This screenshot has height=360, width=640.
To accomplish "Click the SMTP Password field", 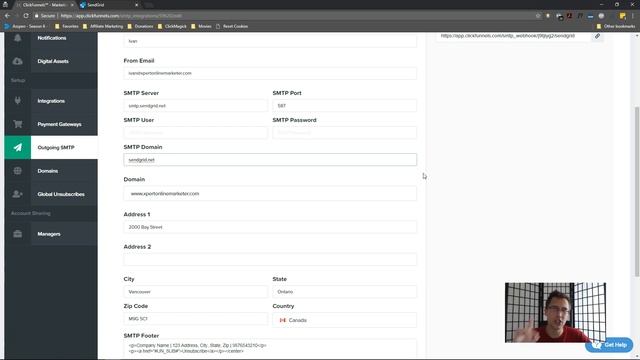I will pyautogui.click(x=344, y=133).
